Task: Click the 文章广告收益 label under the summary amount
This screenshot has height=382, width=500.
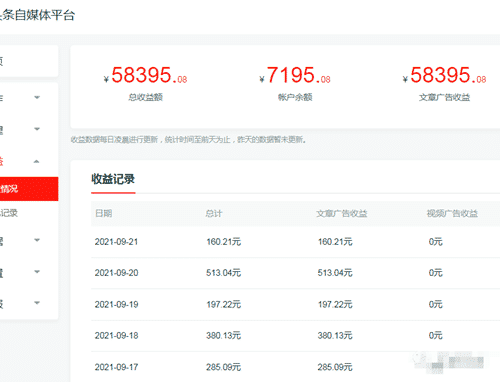Action: (x=444, y=97)
